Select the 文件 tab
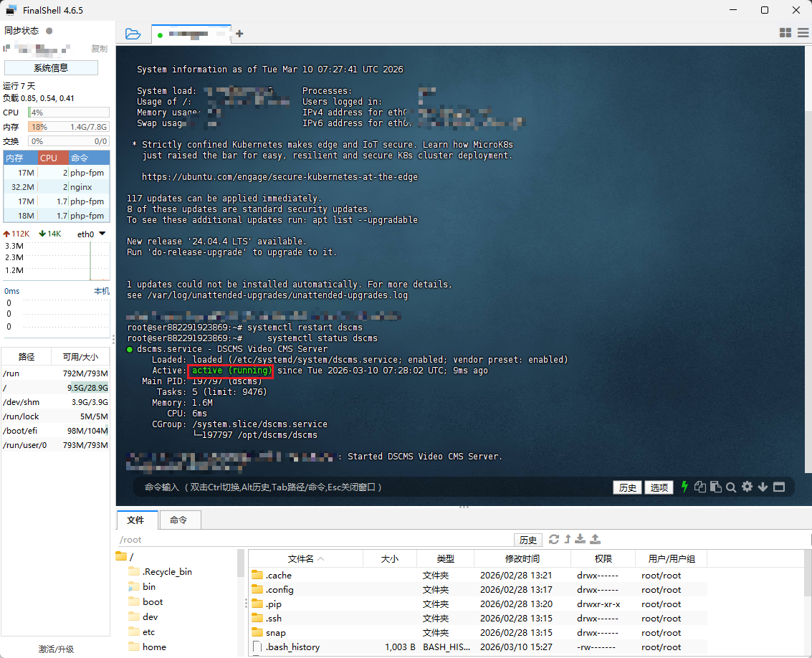 coord(135,520)
